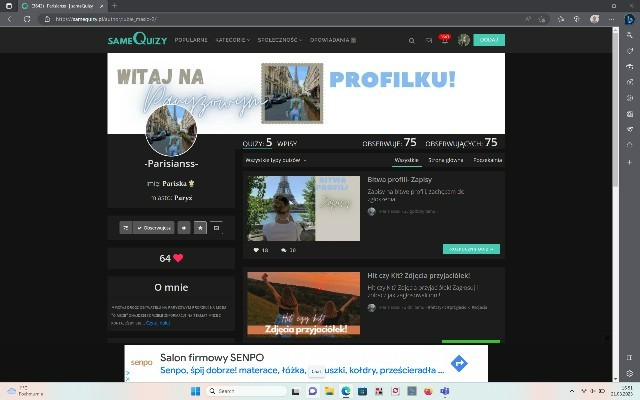The width and height of the screenshot is (640, 400).
Task: Select the Wszystkie tab
Action: point(407,160)
